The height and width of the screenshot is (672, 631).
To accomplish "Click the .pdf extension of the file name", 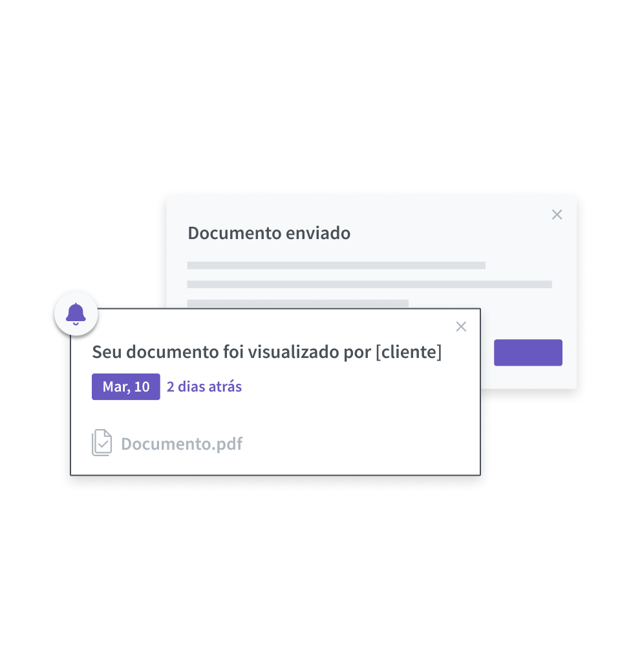I will (x=227, y=443).
